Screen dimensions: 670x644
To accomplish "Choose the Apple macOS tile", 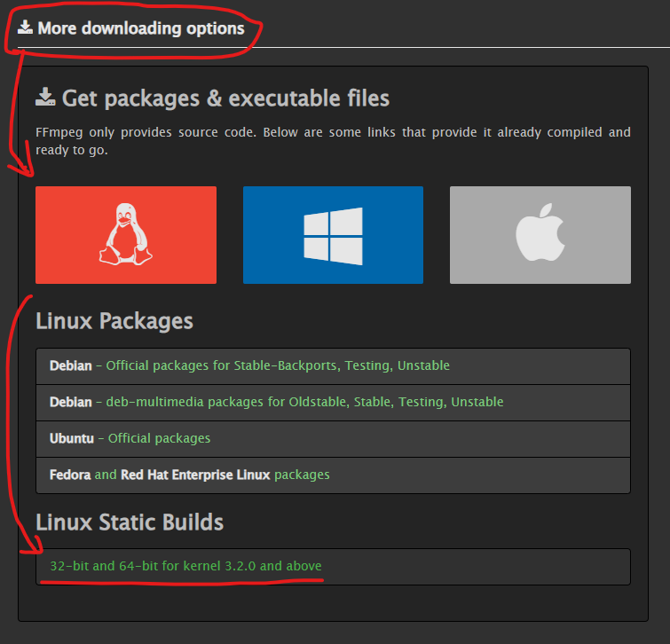I will coord(540,235).
